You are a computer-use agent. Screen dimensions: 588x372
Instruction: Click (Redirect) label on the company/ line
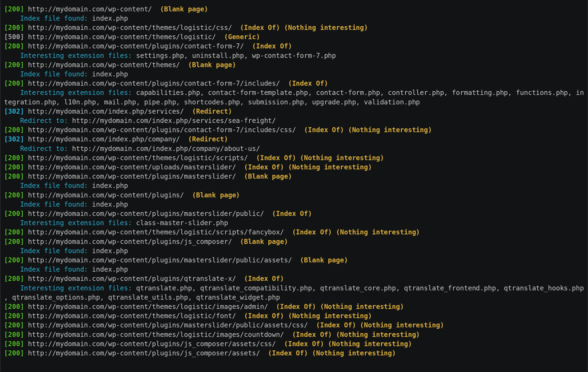(x=208, y=139)
